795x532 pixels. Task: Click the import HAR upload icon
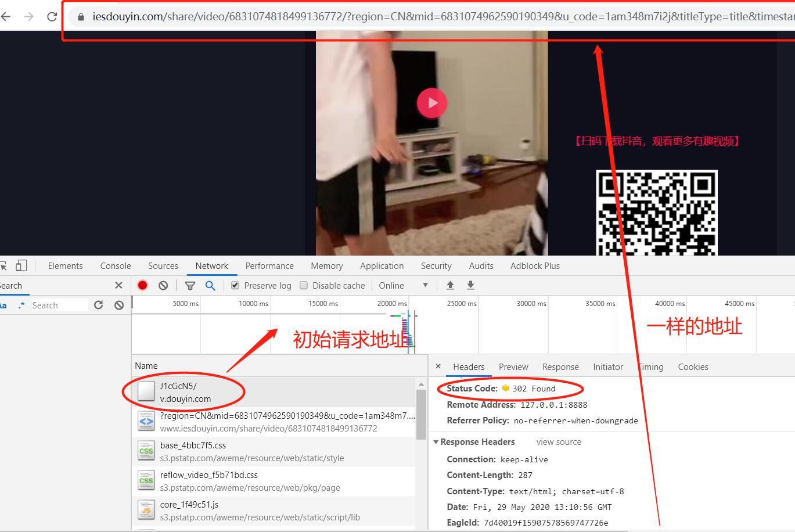(x=450, y=285)
